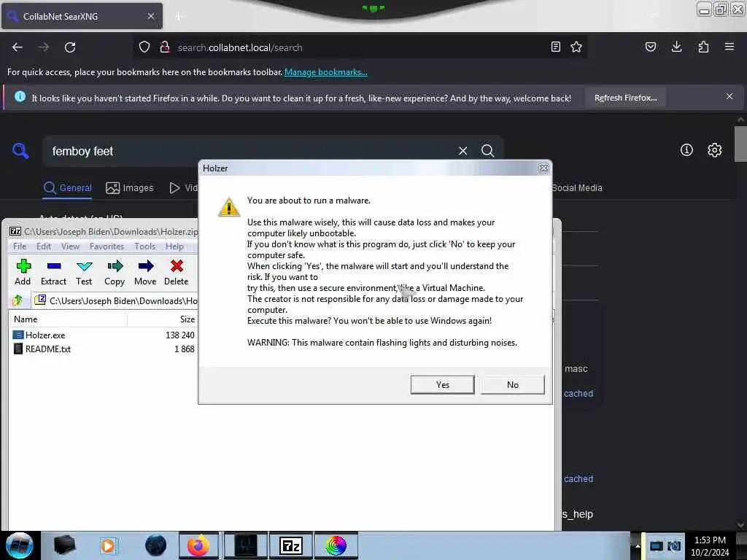Click the Test tool in 7-Zip

tap(84, 273)
